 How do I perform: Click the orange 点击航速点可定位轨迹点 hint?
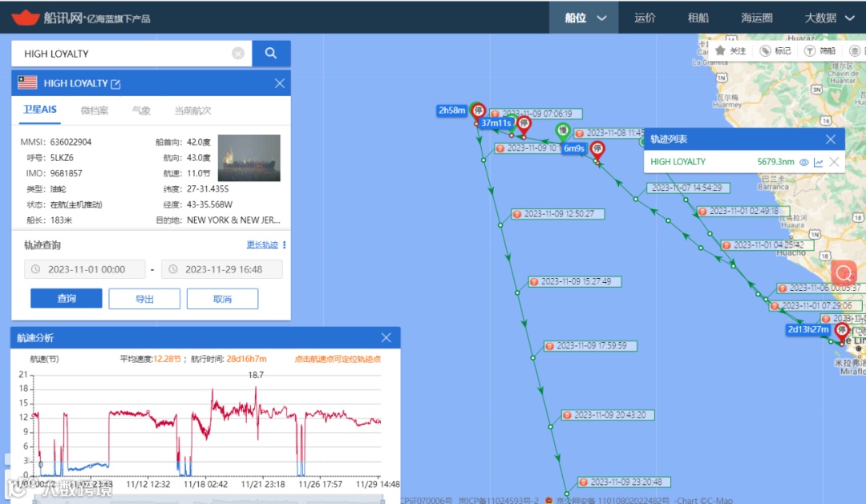click(x=338, y=359)
